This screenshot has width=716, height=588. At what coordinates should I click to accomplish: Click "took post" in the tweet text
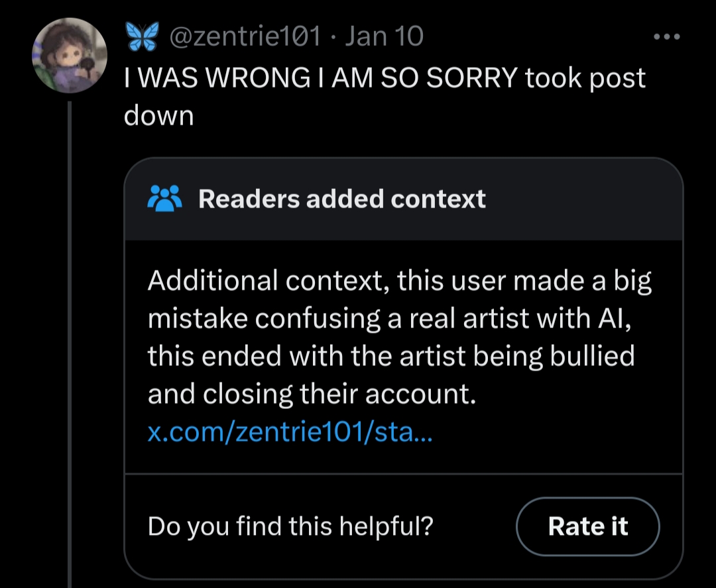click(x=585, y=79)
